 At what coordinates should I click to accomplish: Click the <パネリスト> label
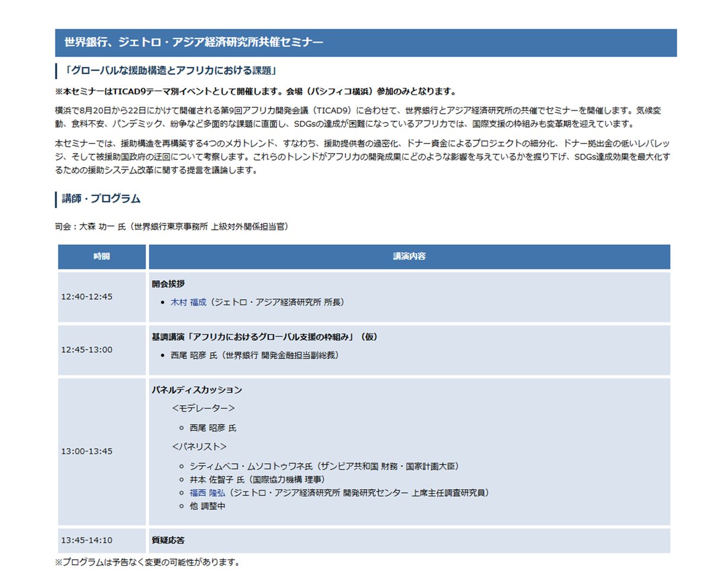199,446
